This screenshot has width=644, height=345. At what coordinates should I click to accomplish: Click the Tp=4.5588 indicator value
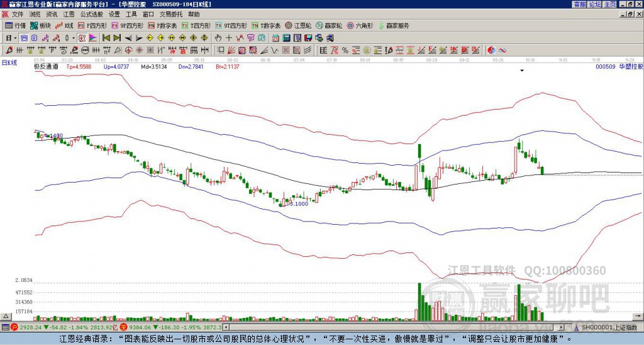[80, 66]
